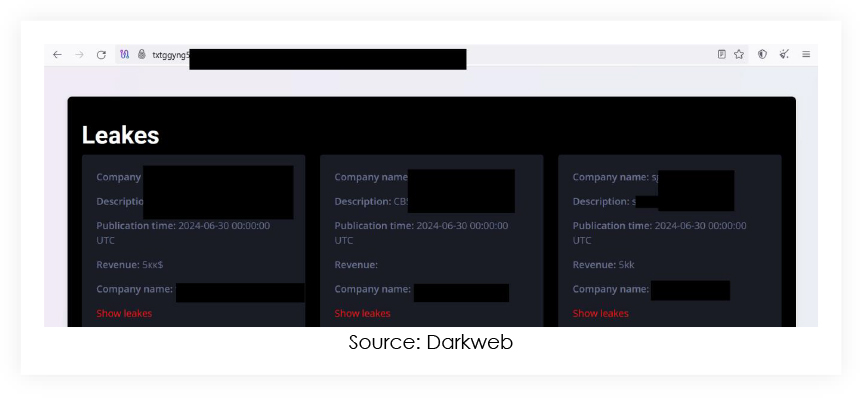Image resolution: width=860 pixels, height=398 pixels.
Task: Open Show leakes link in the 5kk revenue card
Action: 601,313
